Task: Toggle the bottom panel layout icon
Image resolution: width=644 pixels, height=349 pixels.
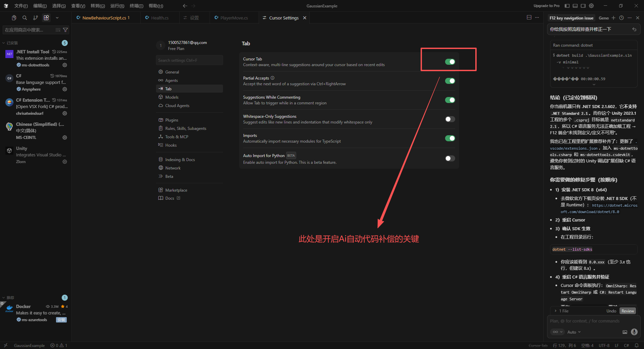Action: point(575,6)
